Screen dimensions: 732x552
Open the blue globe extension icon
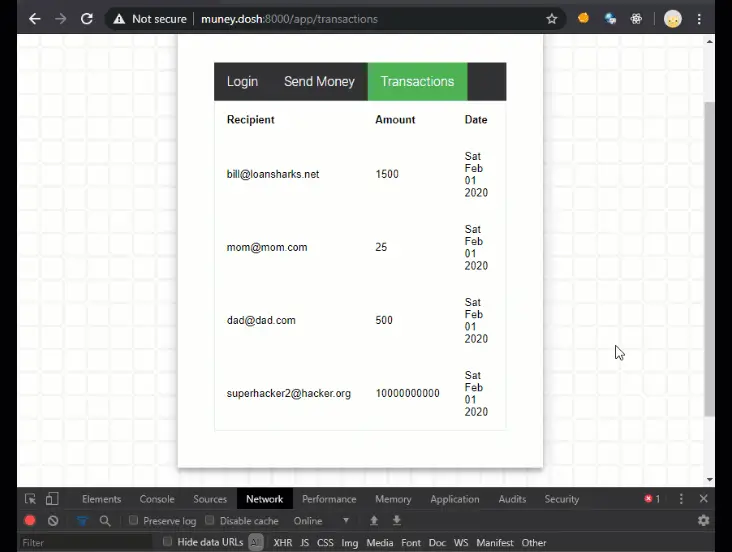(x=610, y=19)
